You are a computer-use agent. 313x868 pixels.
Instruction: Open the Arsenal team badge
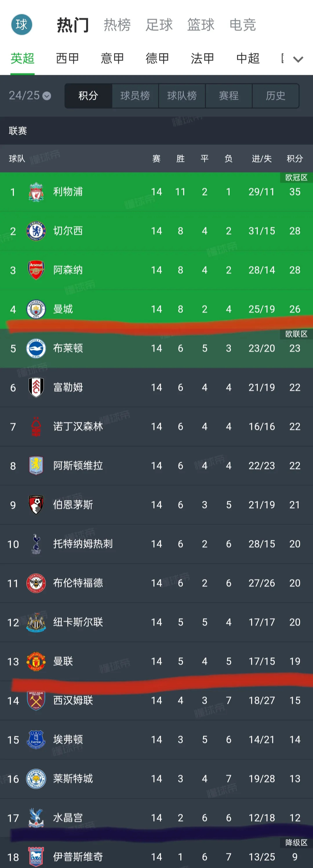pyautogui.click(x=36, y=270)
